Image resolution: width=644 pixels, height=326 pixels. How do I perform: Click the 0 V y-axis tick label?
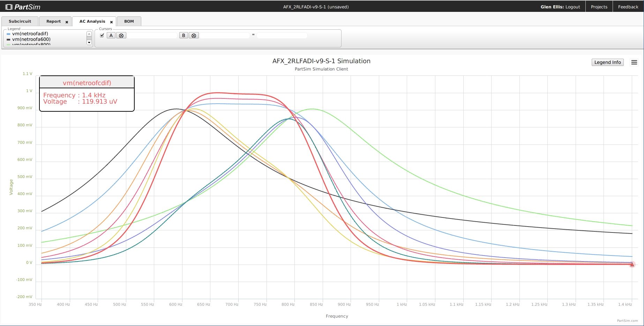(29, 263)
